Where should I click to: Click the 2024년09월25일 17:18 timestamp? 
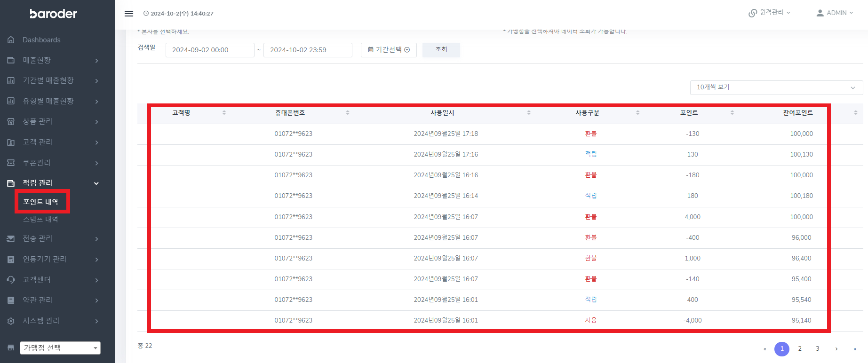click(x=446, y=134)
